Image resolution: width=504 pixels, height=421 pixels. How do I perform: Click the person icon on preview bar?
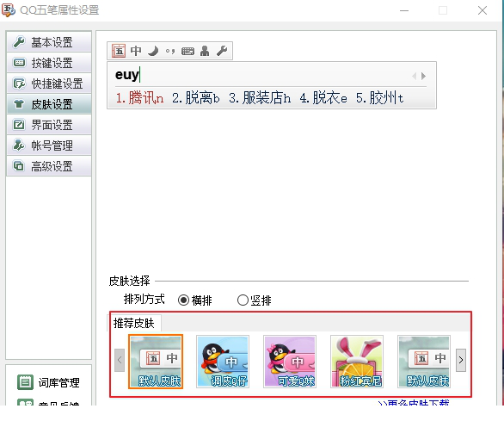tap(205, 51)
